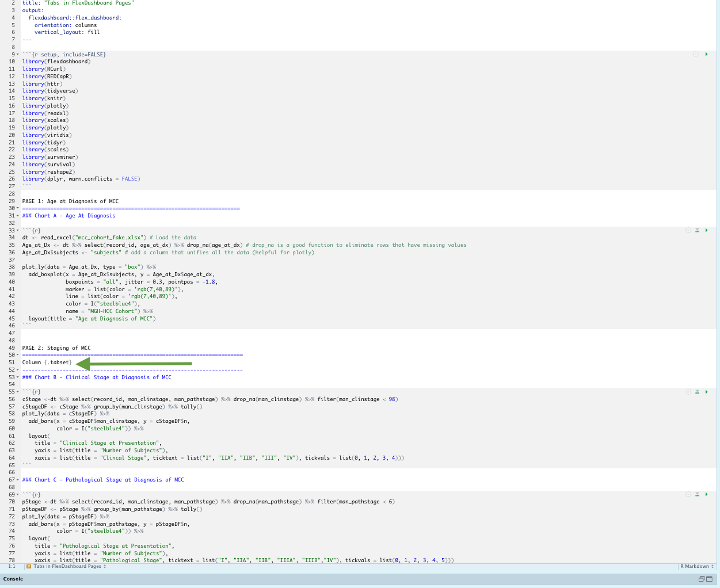Open gear options for the line 55 chunk
This screenshot has width=720, height=588.
(x=688, y=392)
